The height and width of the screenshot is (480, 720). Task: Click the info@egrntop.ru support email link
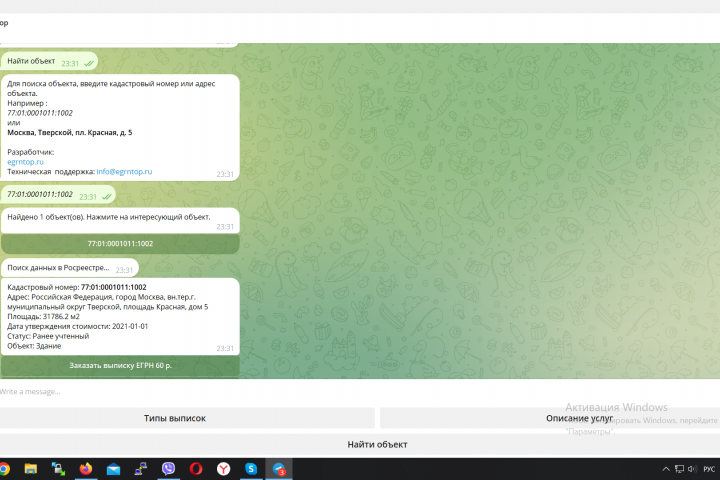124,171
